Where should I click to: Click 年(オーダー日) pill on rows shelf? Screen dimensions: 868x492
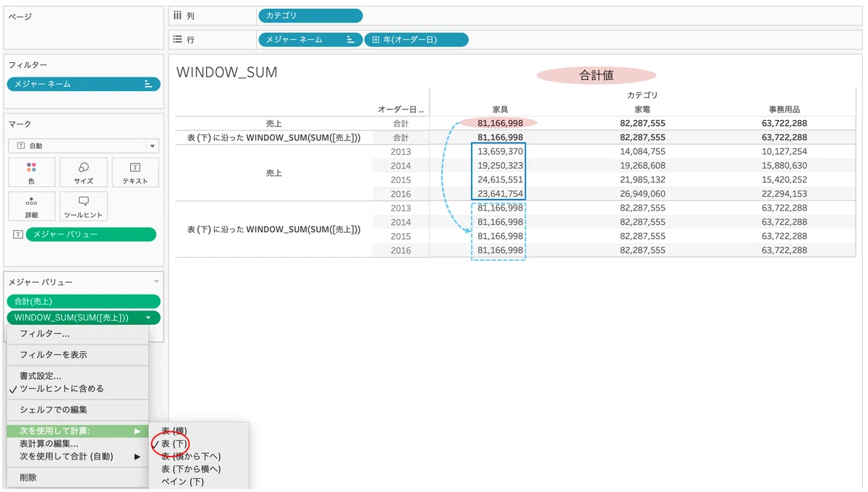pyautogui.click(x=416, y=40)
